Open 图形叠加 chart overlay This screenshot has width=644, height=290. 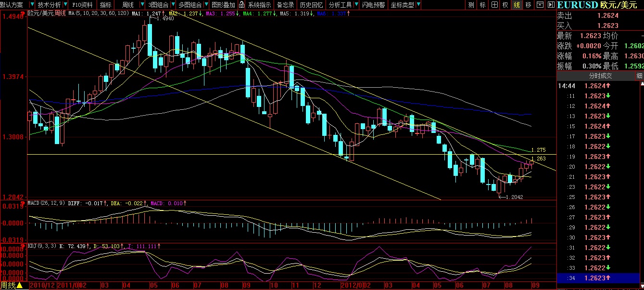[223, 5]
